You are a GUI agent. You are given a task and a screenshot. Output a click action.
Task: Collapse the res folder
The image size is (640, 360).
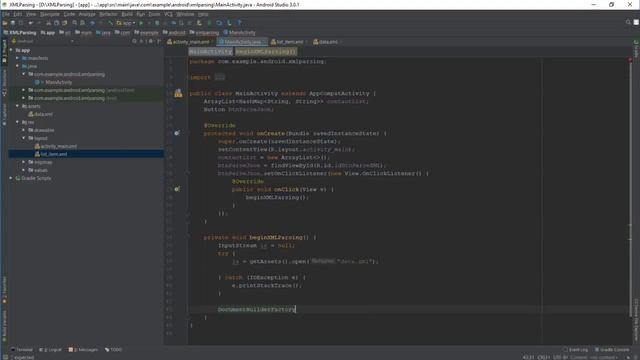pyautogui.click(x=18, y=122)
